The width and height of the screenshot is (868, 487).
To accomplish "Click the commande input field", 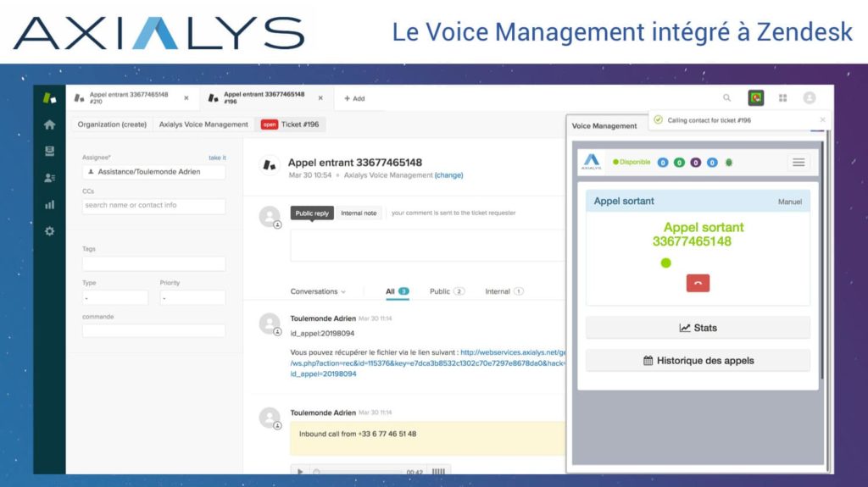I will pos(154,331).
